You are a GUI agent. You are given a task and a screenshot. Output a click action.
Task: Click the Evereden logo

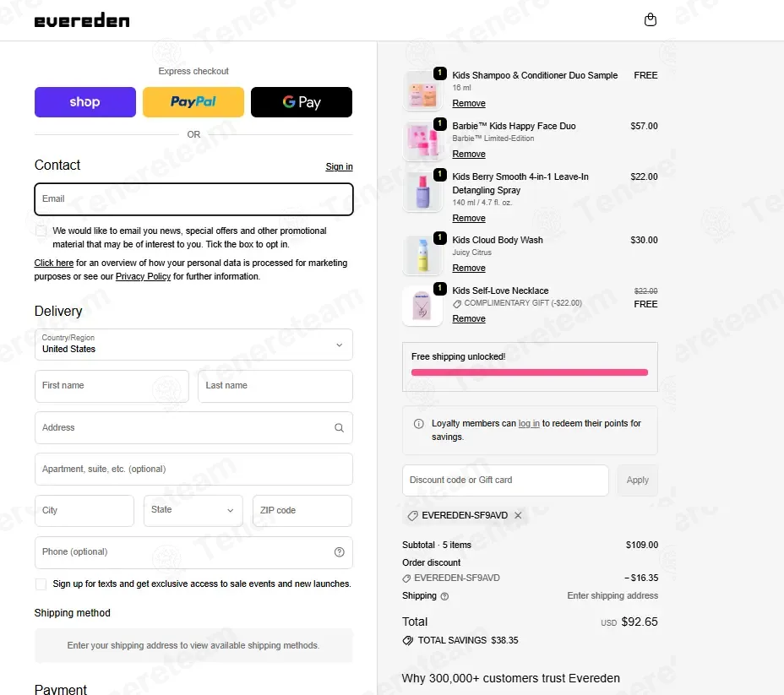pos(82,20)
